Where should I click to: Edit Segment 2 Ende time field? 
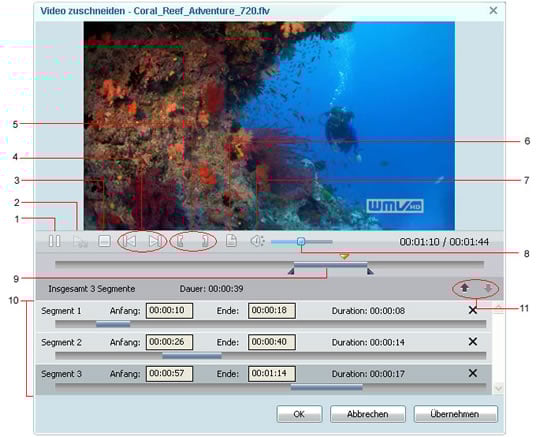[x=272, y=342]
